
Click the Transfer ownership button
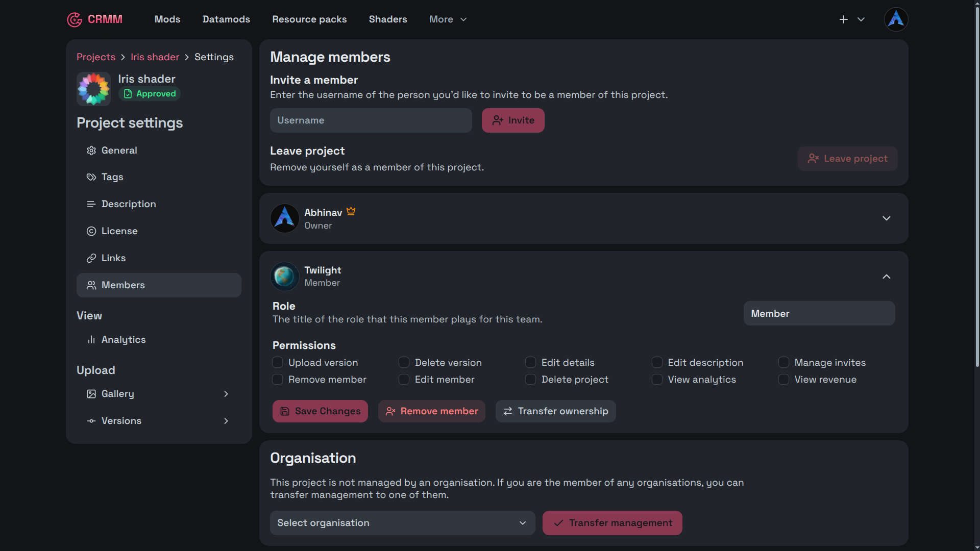[555, 411]
